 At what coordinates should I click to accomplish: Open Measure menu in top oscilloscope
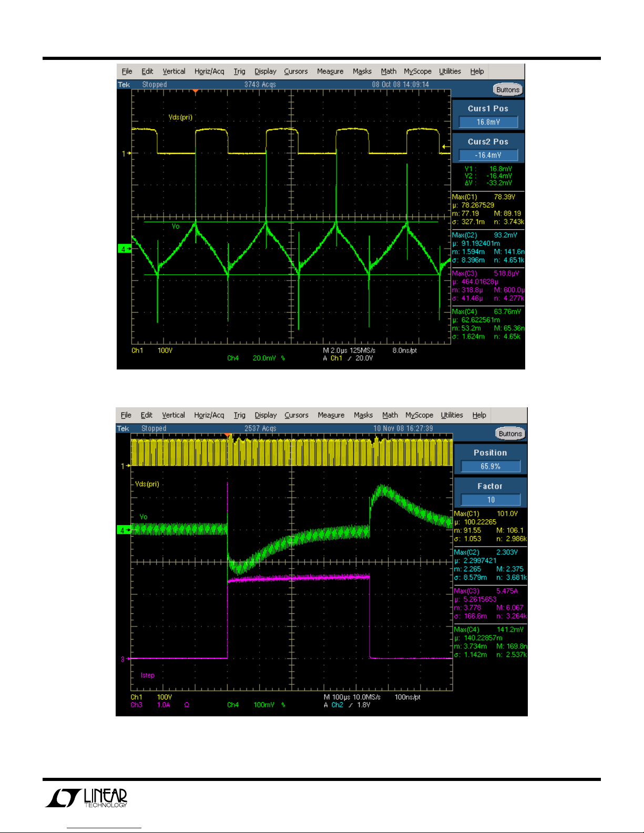tap(330, 71)
